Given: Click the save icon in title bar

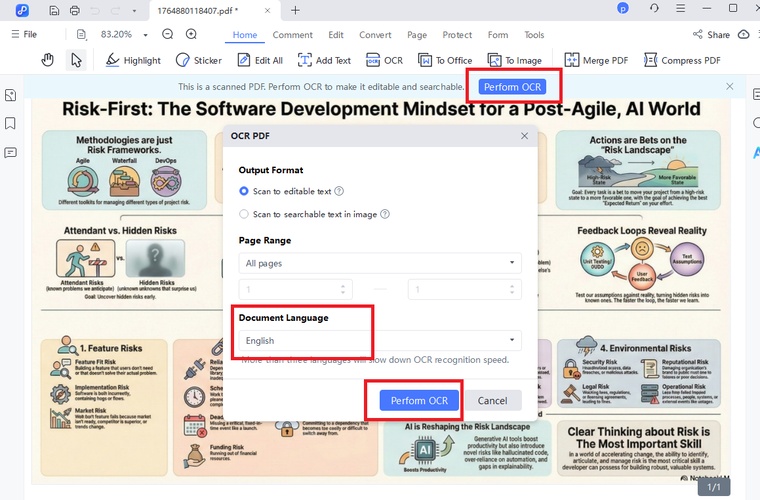Looking at the screenshot, I should pos(54,10).
